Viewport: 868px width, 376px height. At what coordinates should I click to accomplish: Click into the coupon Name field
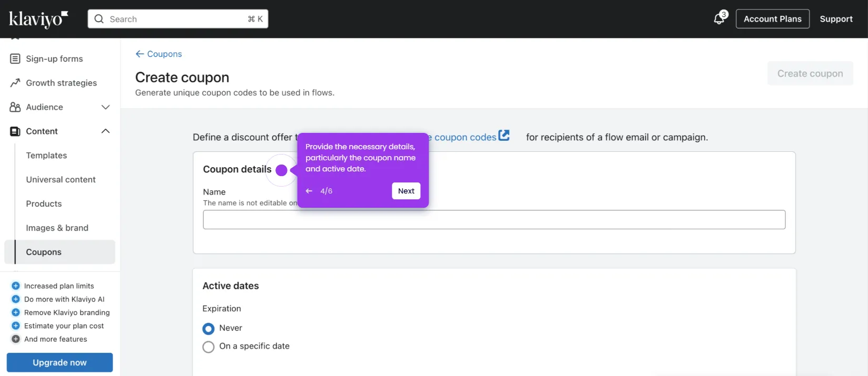coord(494,220)
